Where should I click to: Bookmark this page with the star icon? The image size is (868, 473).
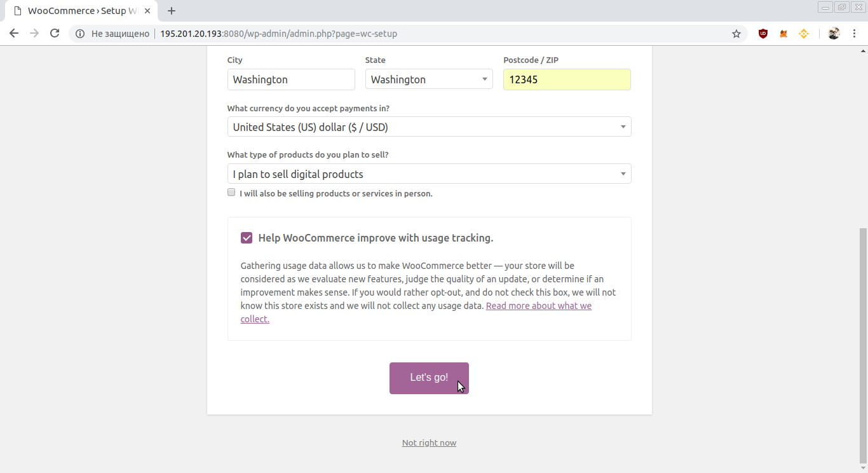(736, 34)
